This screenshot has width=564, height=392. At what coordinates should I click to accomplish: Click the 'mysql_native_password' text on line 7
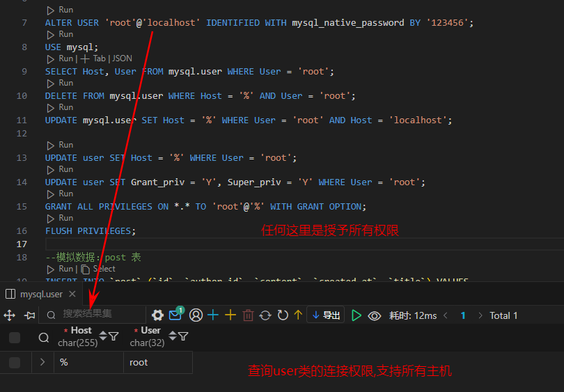pyautogui.click(x=348, y=23)
